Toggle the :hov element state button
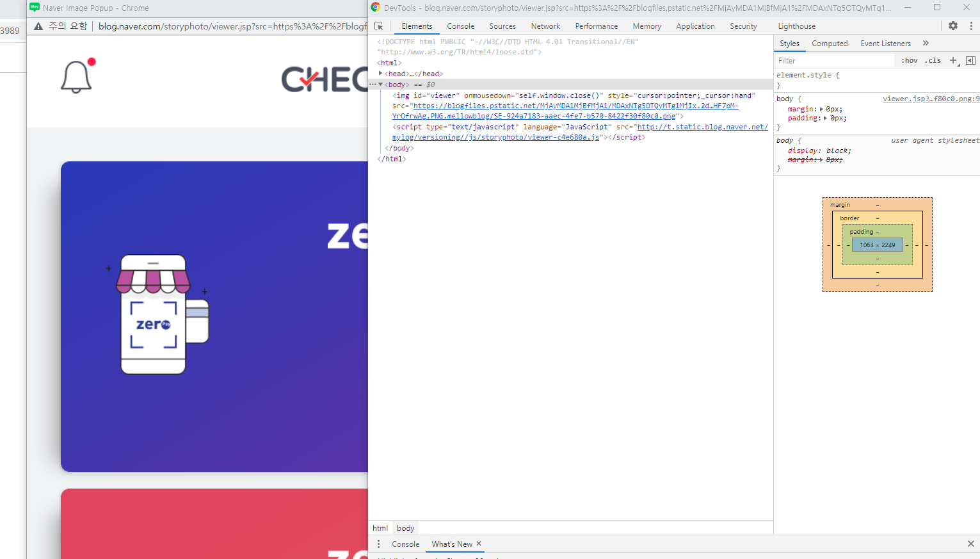980x559 pixels. point(909,60)
